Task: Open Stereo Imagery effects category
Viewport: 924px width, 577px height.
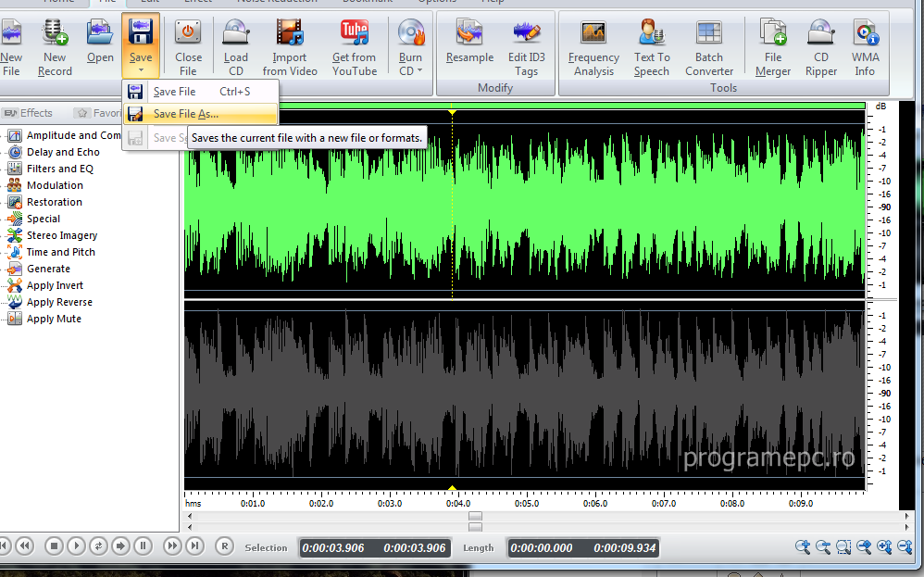Action: point(53,235)
